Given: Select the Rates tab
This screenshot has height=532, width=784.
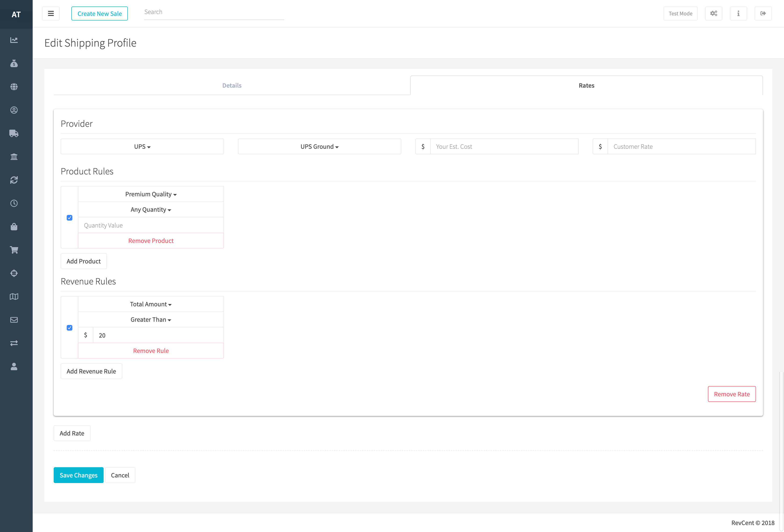Looking at the screenshot, I should 586,86.
